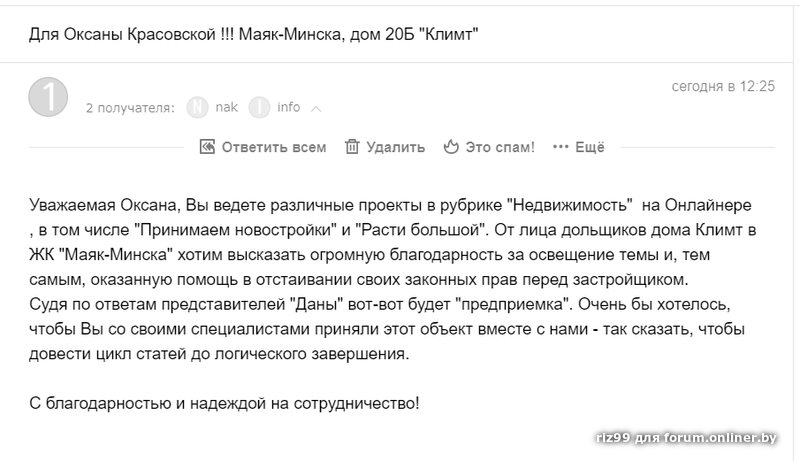Click the avatar icon beside recipient info
Screen dimensions: 800x461
(x=259, y=107)
